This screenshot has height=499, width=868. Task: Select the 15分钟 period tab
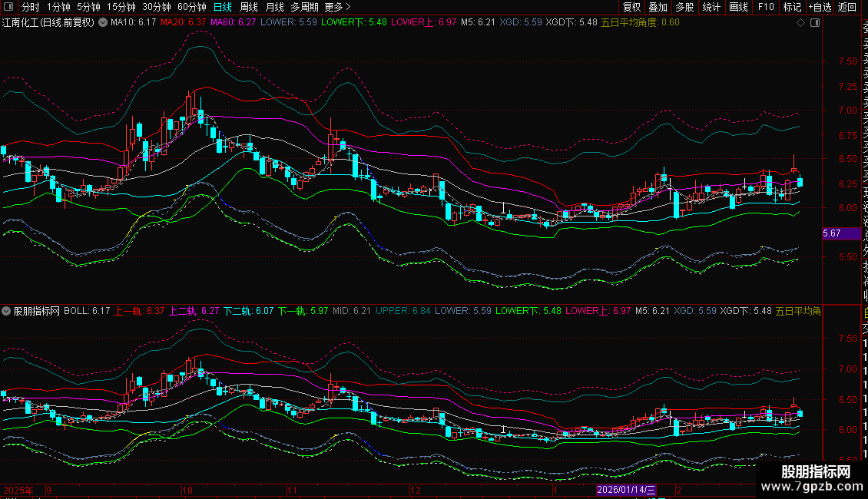click(x=121, y=7)
